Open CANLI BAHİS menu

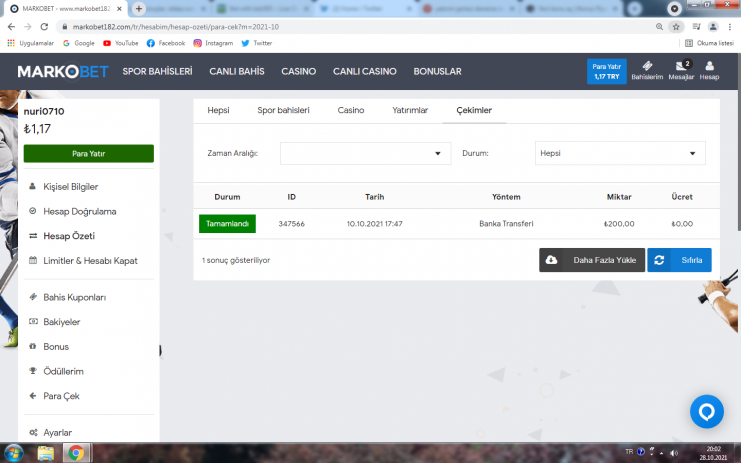tap(237, 71)
